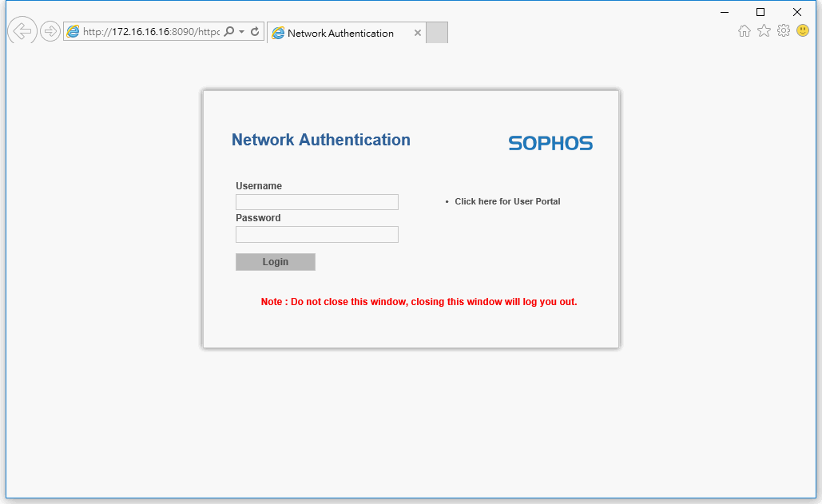The width and height of the screenshot is (822, 504).
Task: Open Favorites star icon
Action: coord(764,31)
